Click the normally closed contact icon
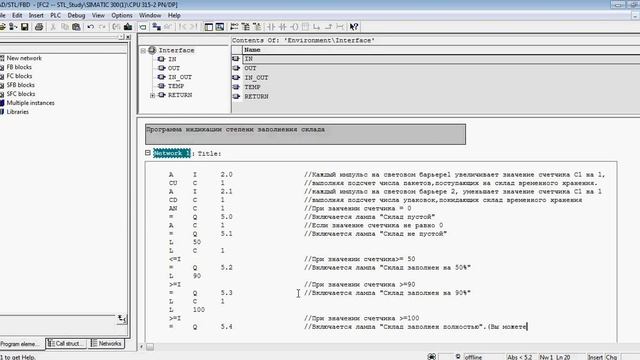The width and height of the screenshot is (640, 360). (x=282, y=27)
